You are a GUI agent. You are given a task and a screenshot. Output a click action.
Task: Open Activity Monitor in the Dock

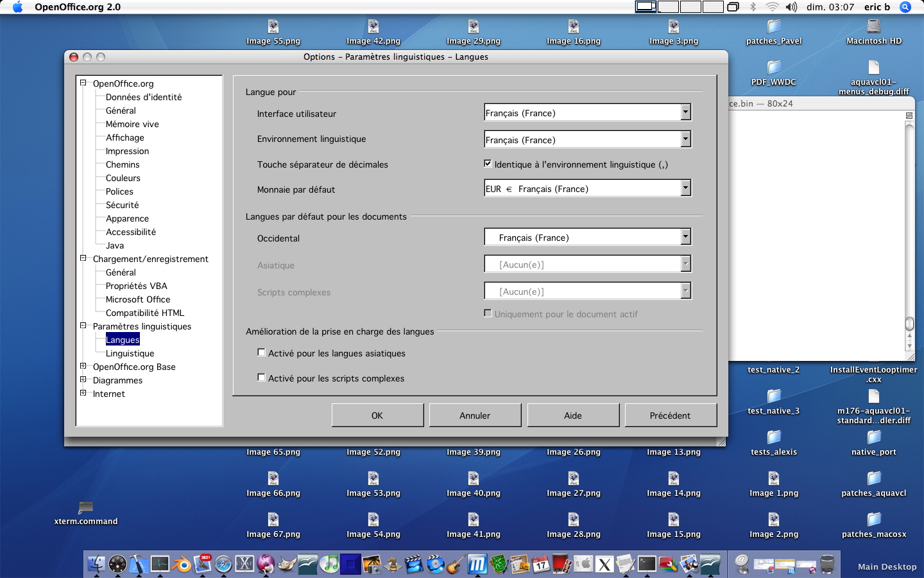coord(160,564)
